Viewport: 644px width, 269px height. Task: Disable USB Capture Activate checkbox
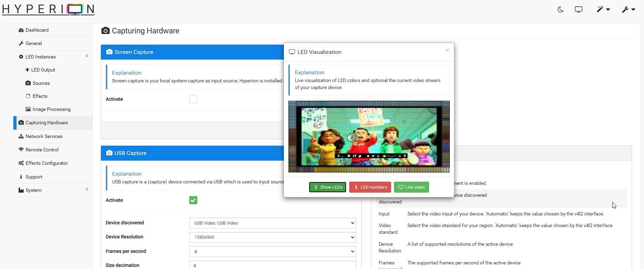[193, 200]
